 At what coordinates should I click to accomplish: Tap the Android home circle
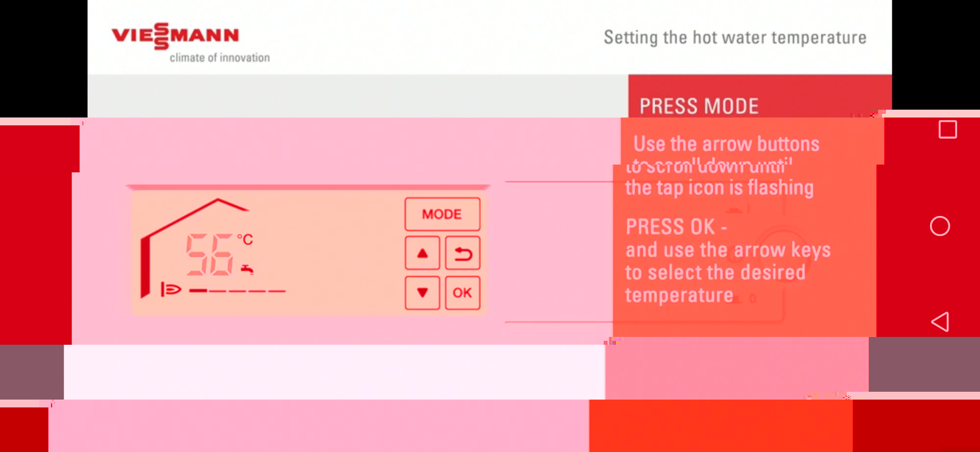940,226
